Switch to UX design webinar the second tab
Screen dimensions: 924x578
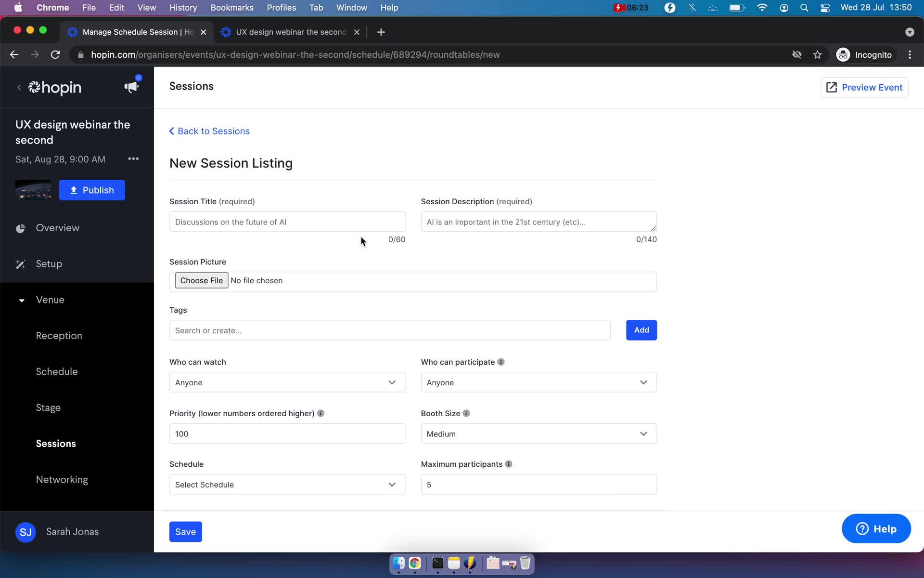coord(291,32)
